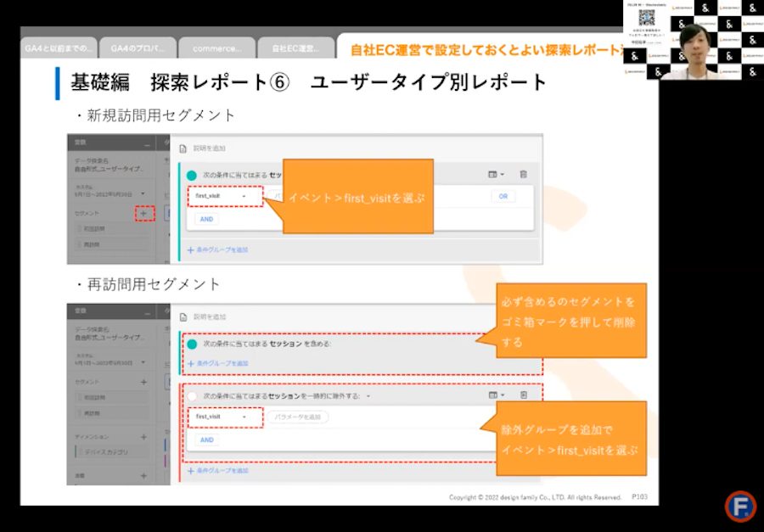Open the first_visit event dropdown in the upper screenshot
The height and width of the screenshot is (532, 764).
point(225,196)
